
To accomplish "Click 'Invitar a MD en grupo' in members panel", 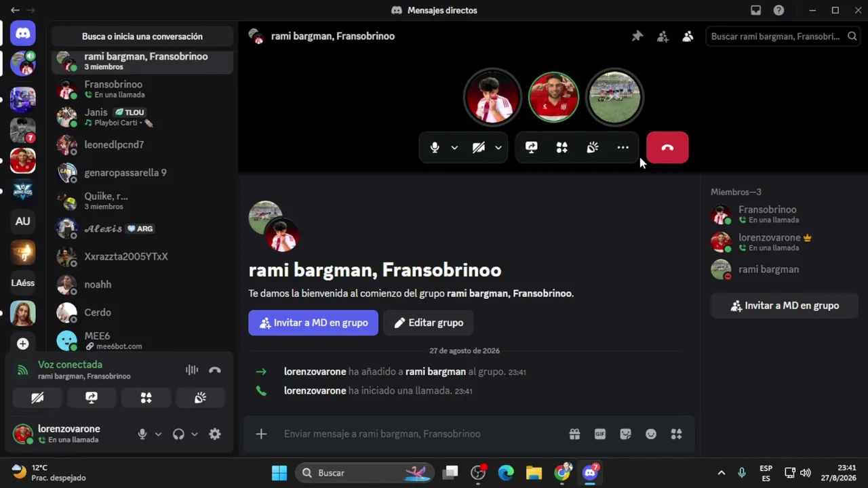I will [x=785, y=306].
